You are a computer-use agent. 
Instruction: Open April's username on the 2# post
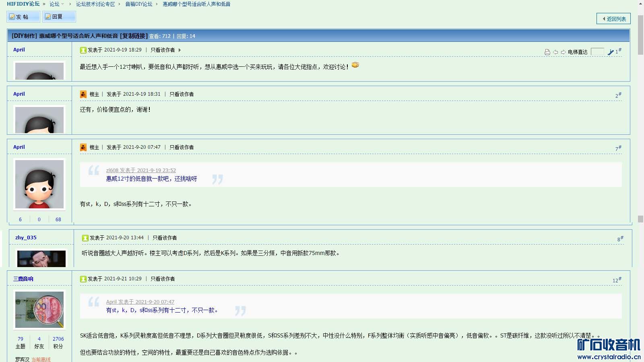(19, 94)
